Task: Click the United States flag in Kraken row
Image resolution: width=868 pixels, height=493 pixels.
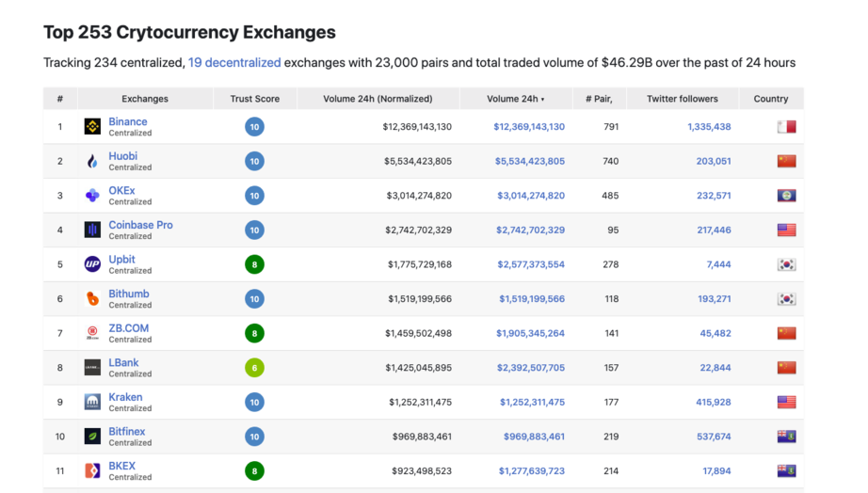Action: 786,402
